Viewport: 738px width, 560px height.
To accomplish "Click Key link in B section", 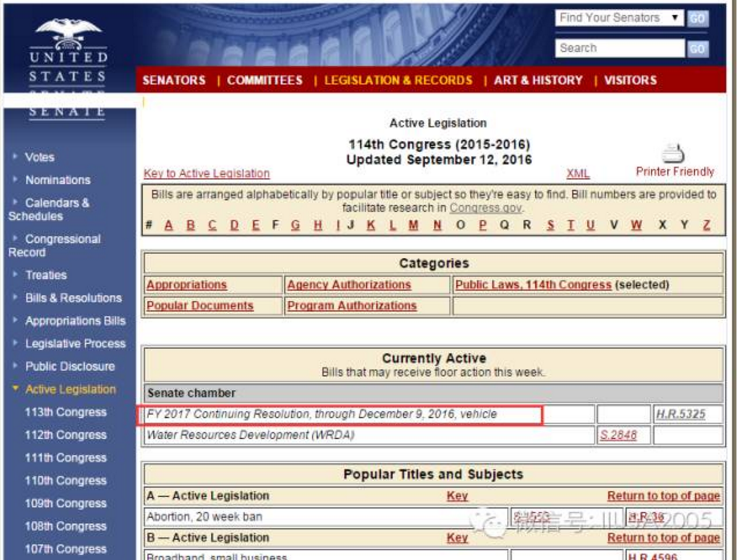I will pyautogui.click(x=457, y=538).
